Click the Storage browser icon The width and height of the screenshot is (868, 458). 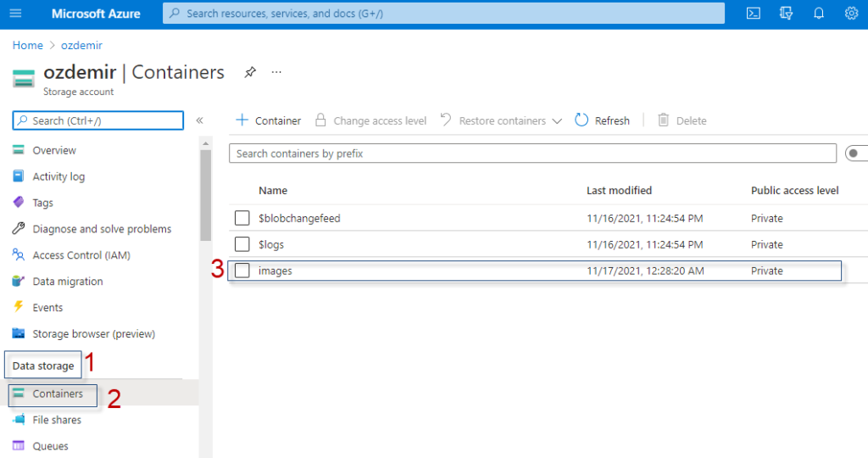click(19, 332)
